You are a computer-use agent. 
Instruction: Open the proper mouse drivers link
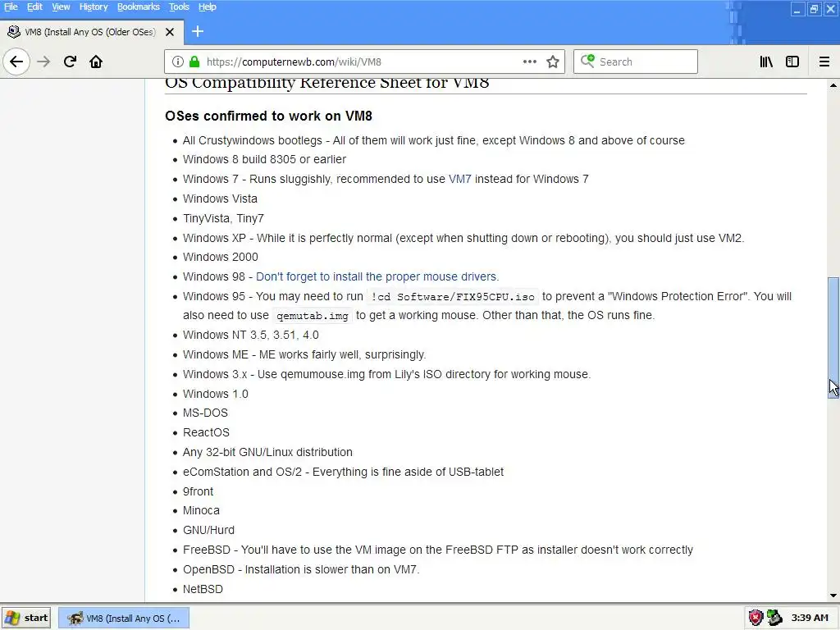[377, 277]
